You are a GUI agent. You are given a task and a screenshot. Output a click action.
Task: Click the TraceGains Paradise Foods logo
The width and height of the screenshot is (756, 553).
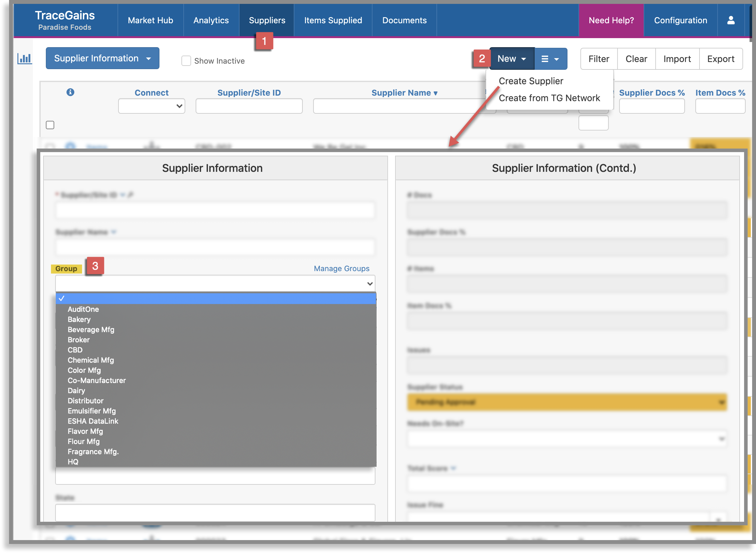tap(65, 19)
